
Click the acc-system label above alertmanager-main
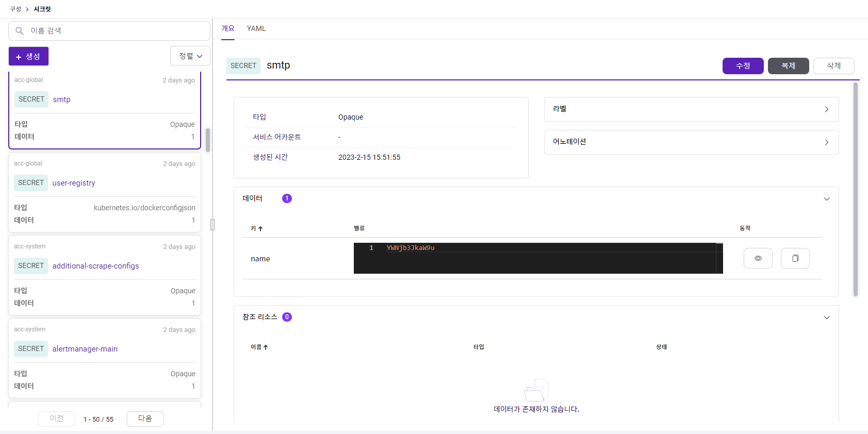(29, 329)
